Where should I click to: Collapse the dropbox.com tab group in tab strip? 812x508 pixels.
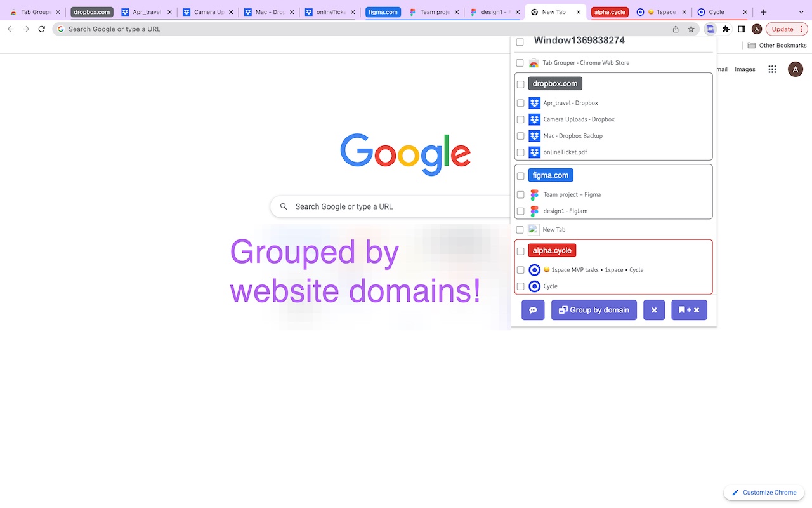pos(91,12)
